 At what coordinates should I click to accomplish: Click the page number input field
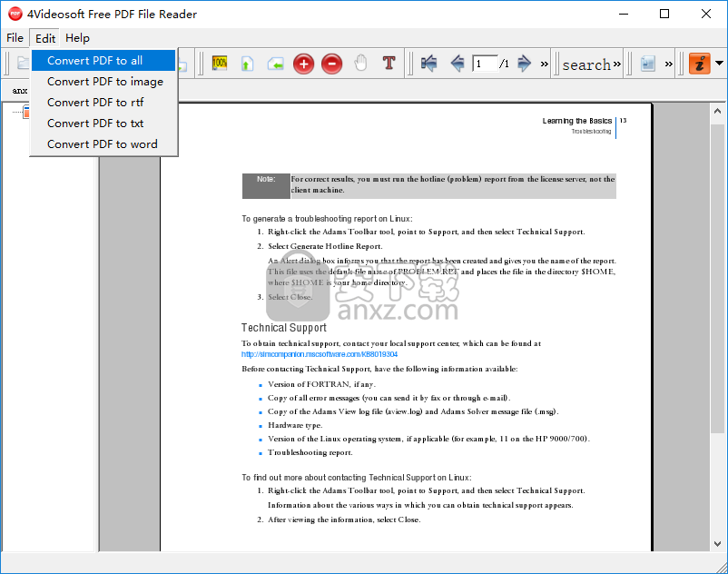[x=485, y=64]
